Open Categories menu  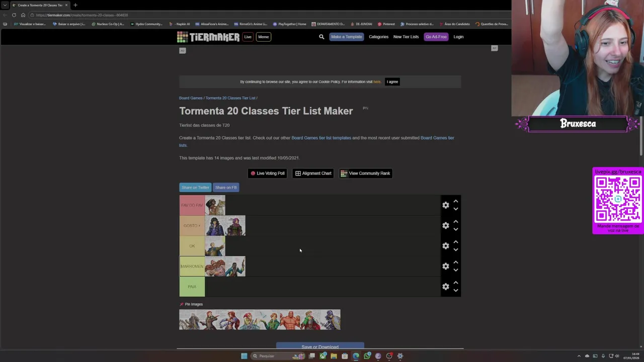[x=378, y=37]
